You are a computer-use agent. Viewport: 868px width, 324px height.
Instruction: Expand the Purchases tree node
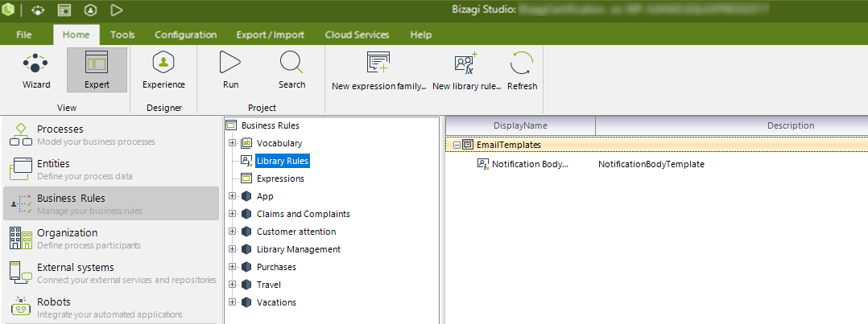pyautogui.click(x=232, y=267)
